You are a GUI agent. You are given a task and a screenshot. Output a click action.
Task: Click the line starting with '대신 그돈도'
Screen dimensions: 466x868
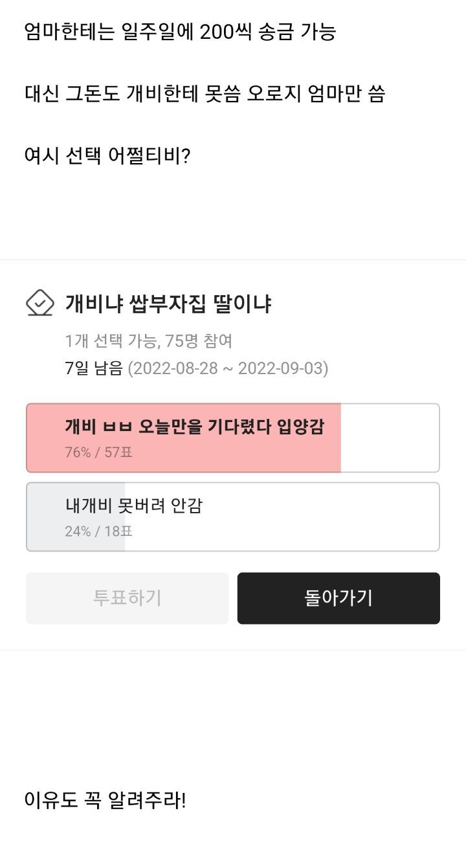tap(205, 94)
